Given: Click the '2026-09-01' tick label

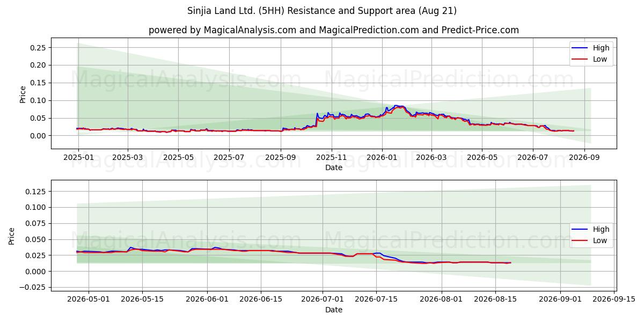Looking at the screenshot, I should click(560, 299).
